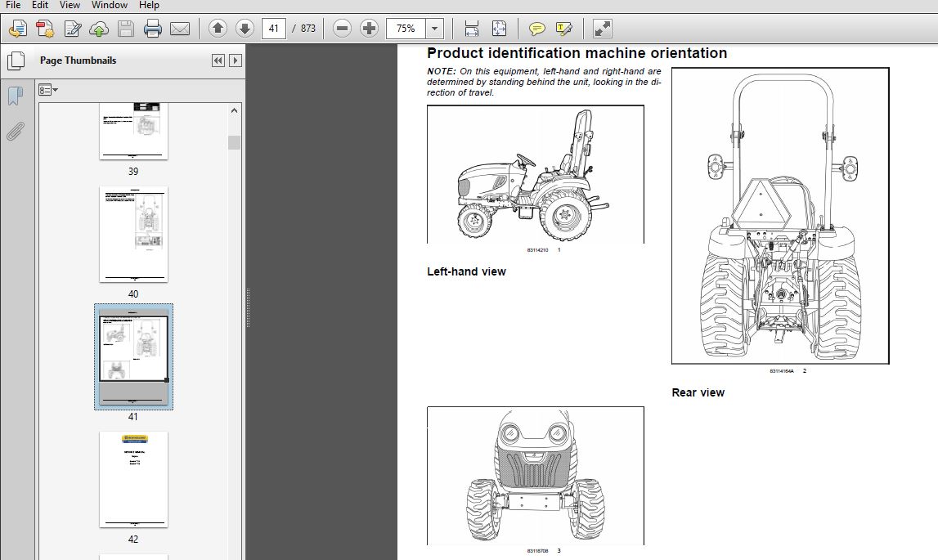Open the File menu
The width and height of the screenshot is (938, 560).
(x=12, y=5)
